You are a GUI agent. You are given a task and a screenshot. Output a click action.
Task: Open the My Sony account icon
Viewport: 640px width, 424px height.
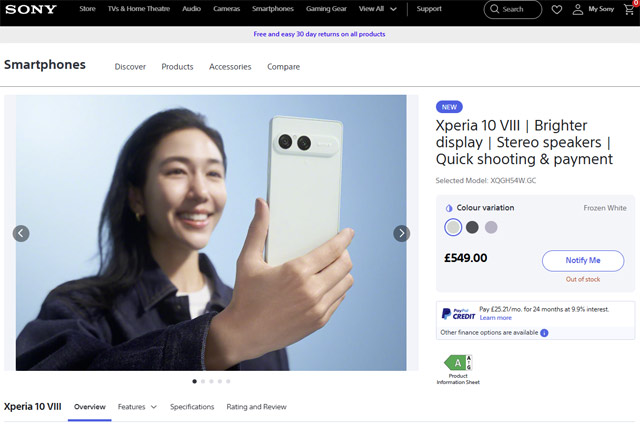pos(578,9)
